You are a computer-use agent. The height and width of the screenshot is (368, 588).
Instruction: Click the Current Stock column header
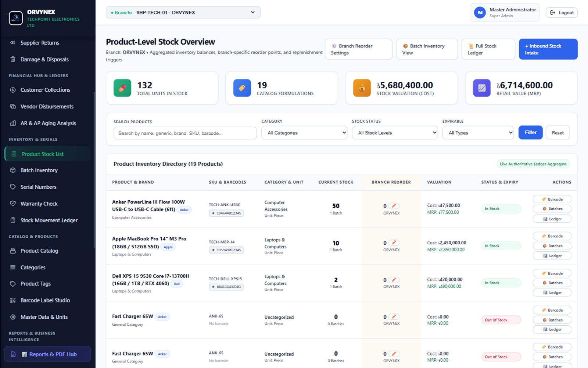pos(336,182)
